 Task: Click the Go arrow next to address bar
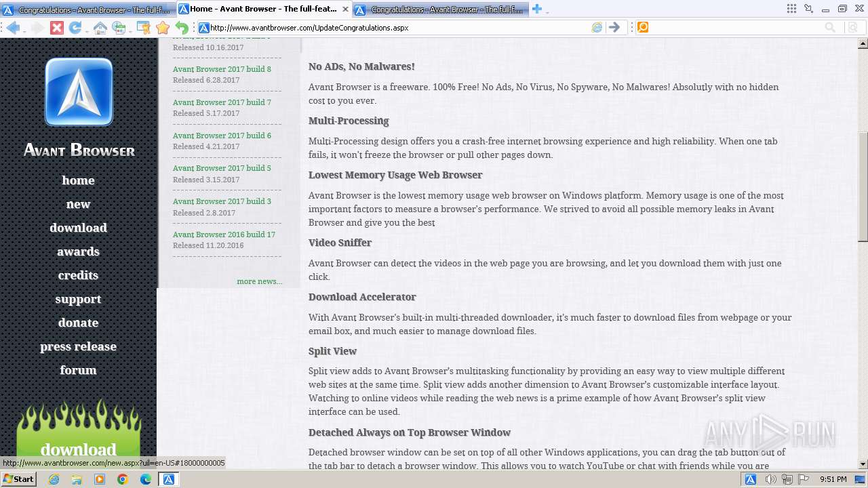pos(614,28)
